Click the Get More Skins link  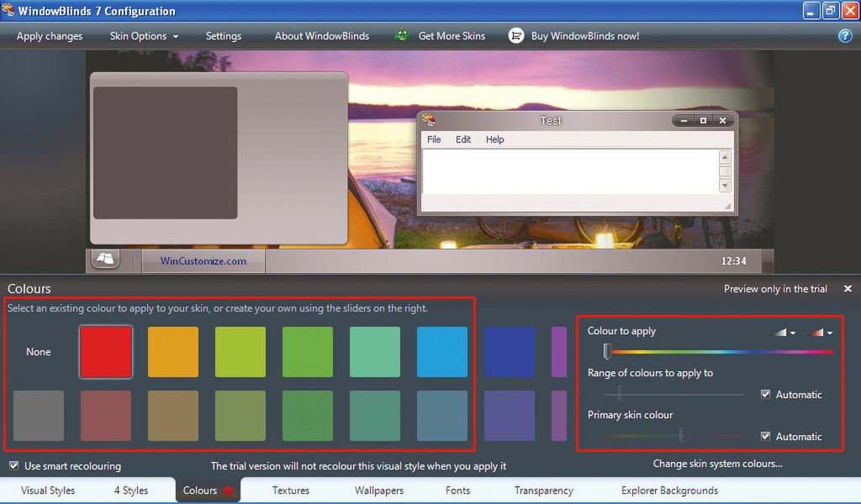pos(452,36)
